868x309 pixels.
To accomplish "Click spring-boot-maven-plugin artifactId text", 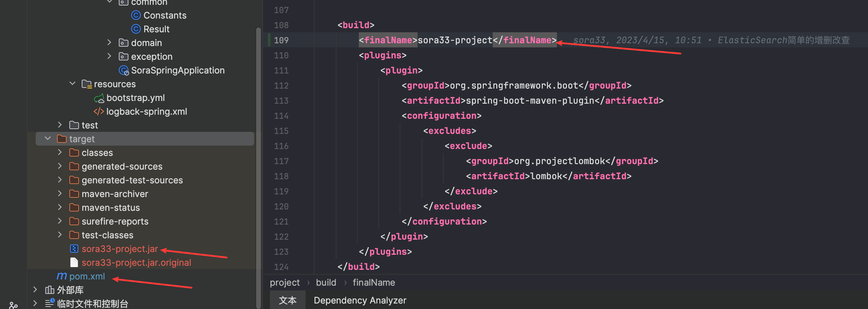I will point(530,101).
